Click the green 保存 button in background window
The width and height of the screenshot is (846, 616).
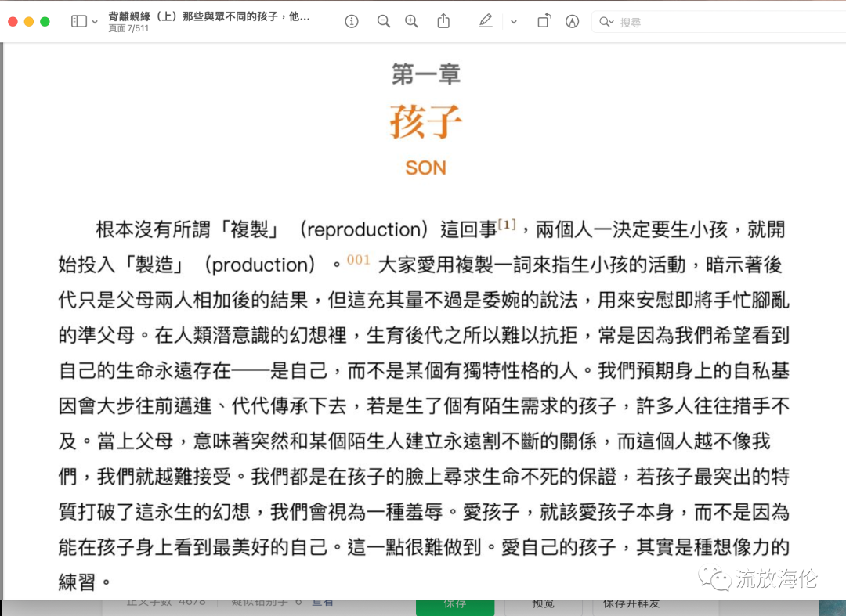pos(455,607)
